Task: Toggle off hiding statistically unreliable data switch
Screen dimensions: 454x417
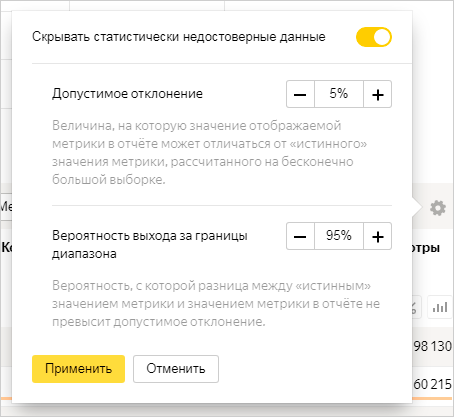Action: (374, 37)
